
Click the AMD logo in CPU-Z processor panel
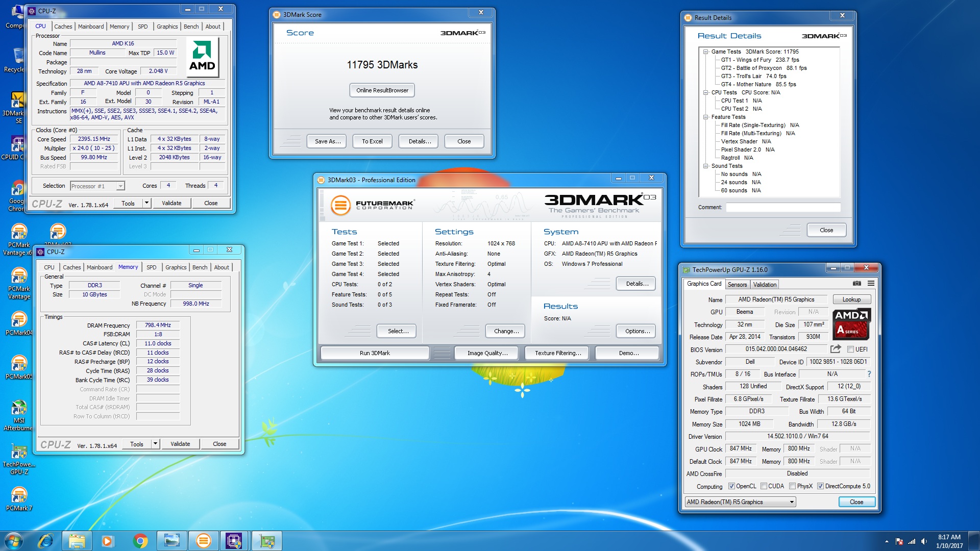click(x=202, y=57)
